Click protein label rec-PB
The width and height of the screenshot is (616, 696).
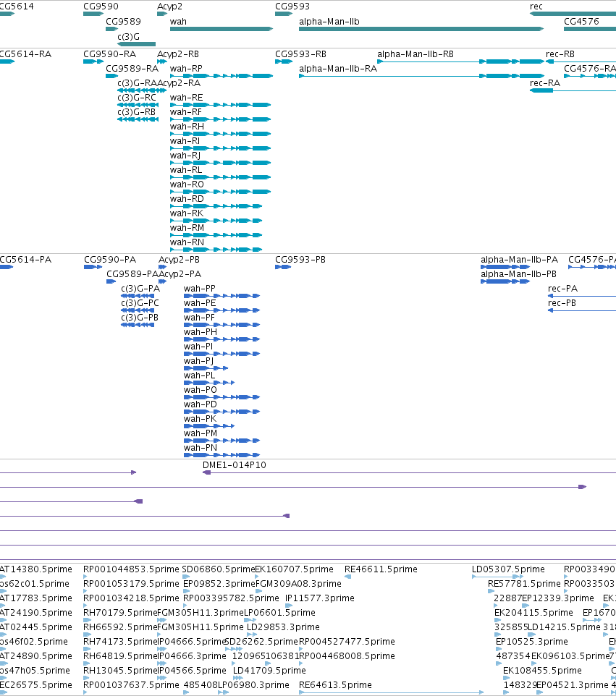(562, 303)
